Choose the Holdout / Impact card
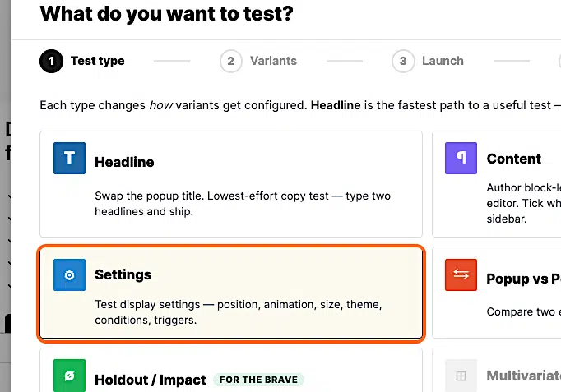Image resolution: width=561 pixels, height=392 pixels. click(x=231, y=370)
